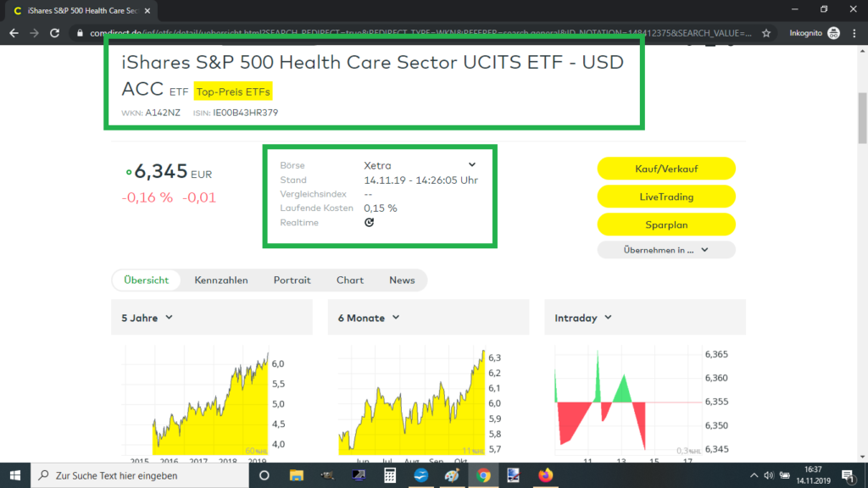Viewport: 868px width, 488px height.
Task: Open Cortana circle icon in taskbar
Action: point(264,475)
